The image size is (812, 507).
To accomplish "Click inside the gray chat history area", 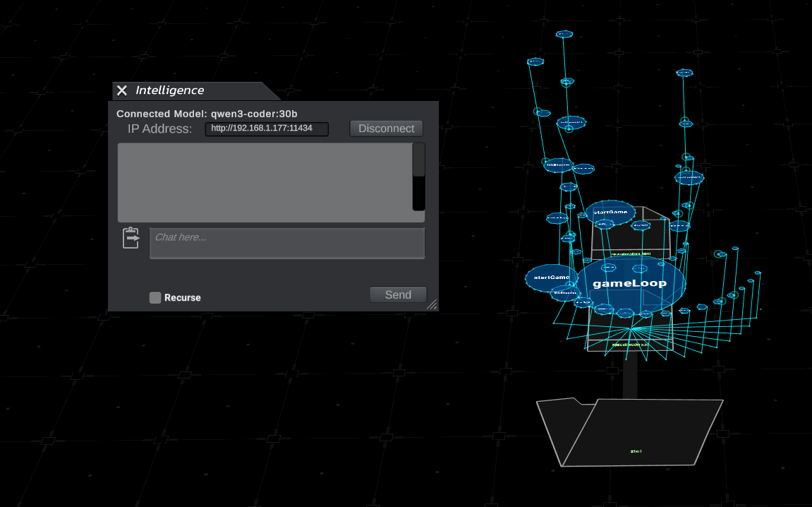I will 265,183.
